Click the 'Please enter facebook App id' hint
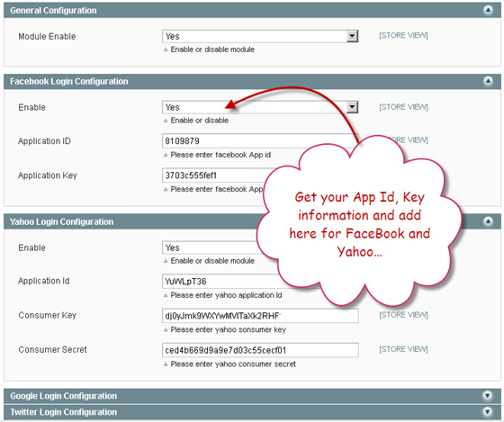Image resolution: width=504 pixels, height=422 pixels. pos(220,155)
